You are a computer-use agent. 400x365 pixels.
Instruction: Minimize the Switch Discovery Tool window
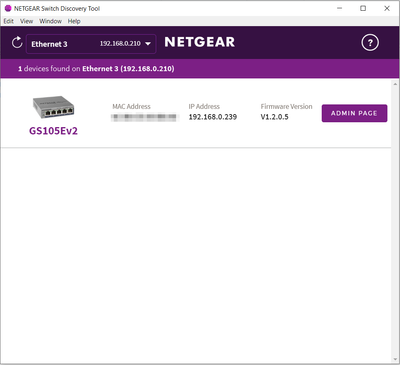[x=340, y=8]
